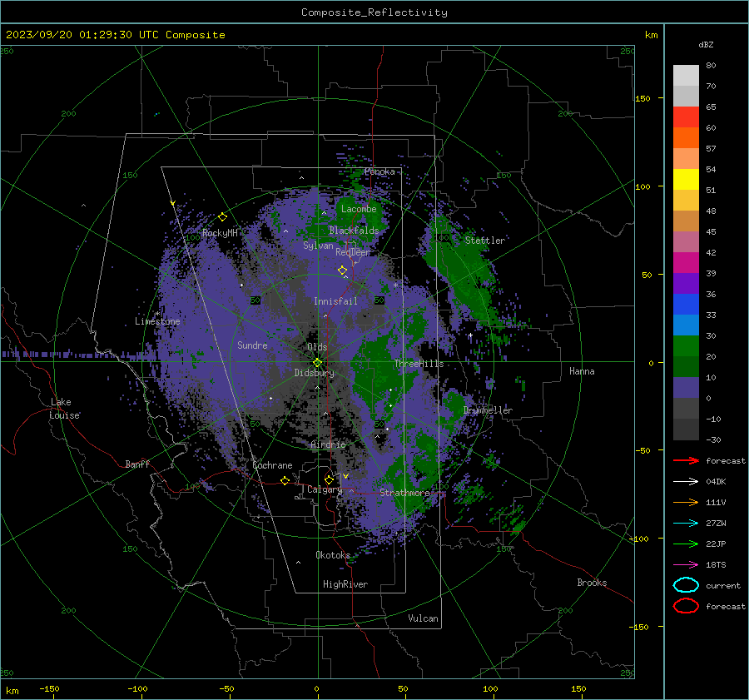Click the Airdrie city label
The width and height of the screenshot is (749, 700).
328,444
